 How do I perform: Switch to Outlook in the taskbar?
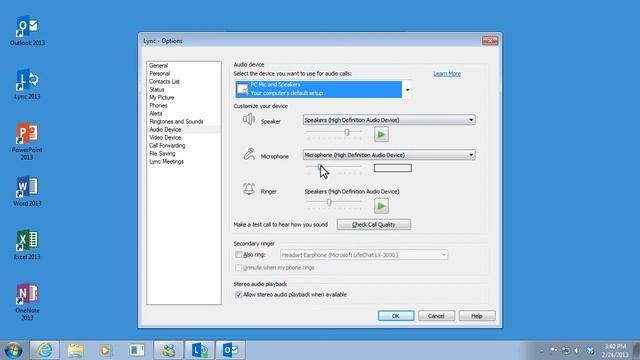pyautogui.click(x=231, y=350)
